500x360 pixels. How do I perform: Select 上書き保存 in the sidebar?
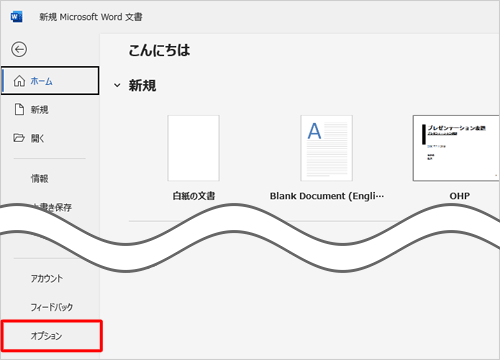tap(52, 207)
